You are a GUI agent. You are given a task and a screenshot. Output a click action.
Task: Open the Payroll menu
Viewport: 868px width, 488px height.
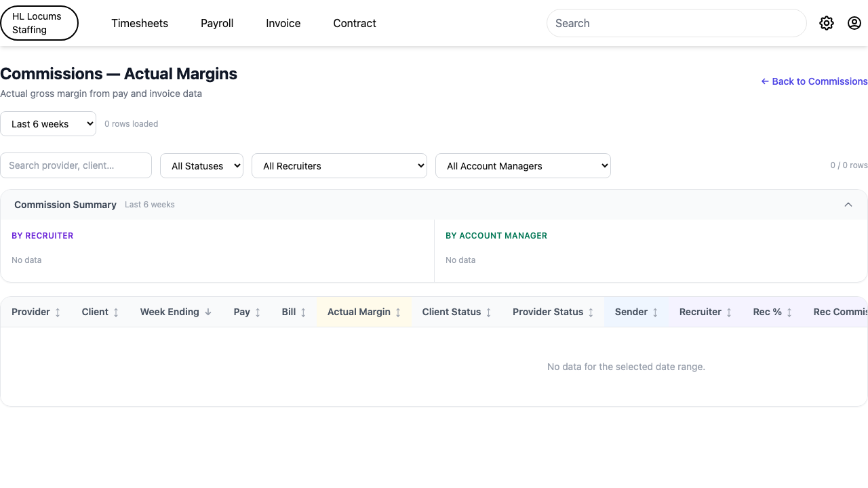217,23
